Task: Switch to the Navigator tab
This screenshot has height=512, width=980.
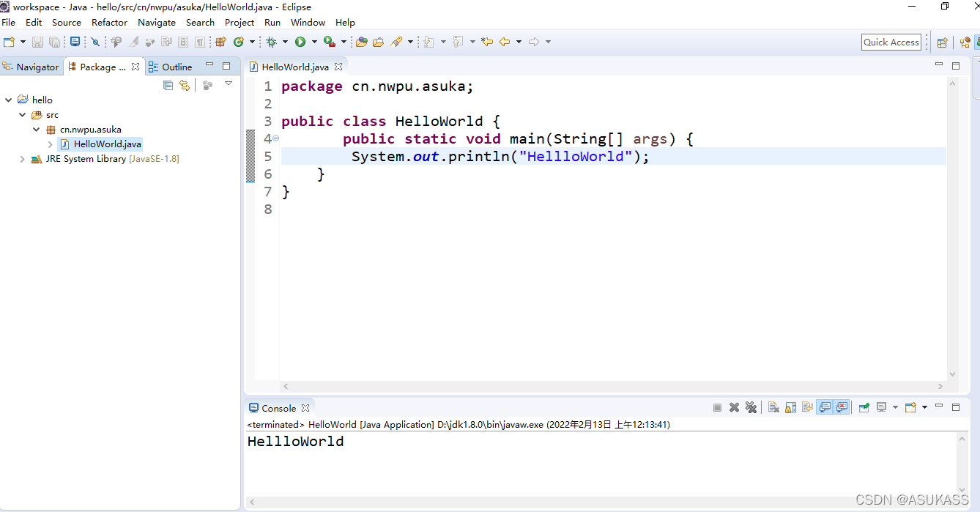Action: coord(31,66)
